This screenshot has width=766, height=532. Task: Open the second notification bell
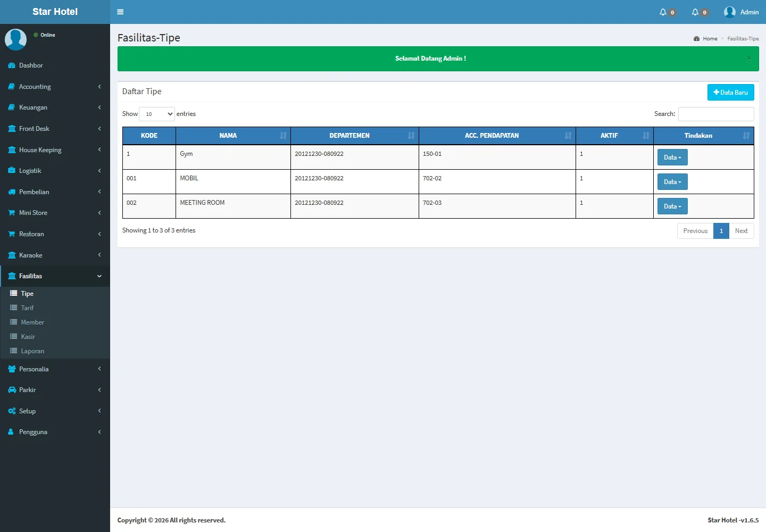click(695, 12)
